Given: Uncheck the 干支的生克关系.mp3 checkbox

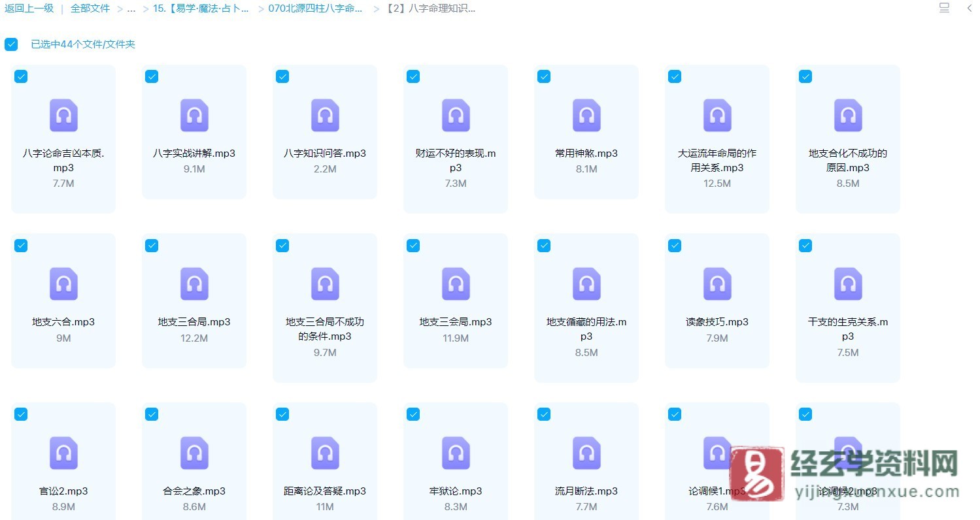Looking at the screenshot, I should 805,245.
